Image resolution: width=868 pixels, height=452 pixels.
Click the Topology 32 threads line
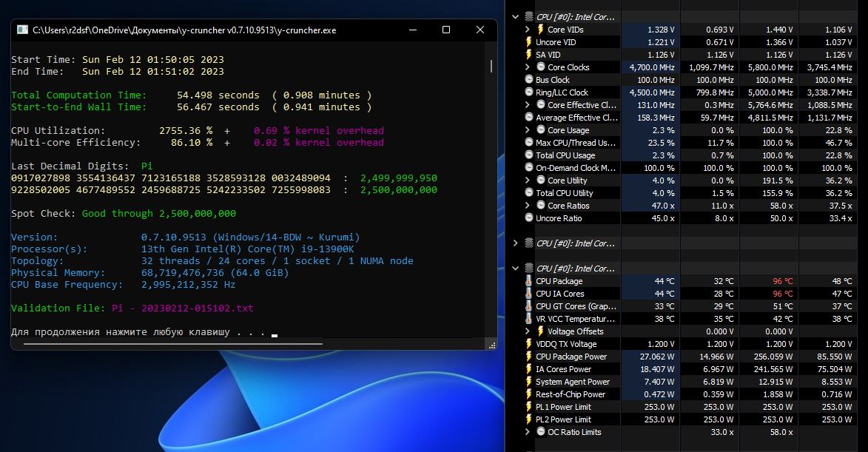pyautogui.click(x=212, y=260)
